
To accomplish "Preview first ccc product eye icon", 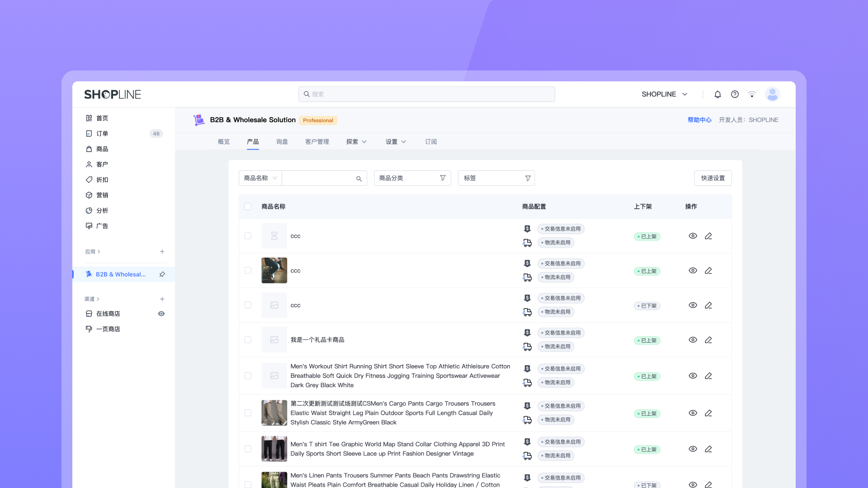I will (693, 236).
